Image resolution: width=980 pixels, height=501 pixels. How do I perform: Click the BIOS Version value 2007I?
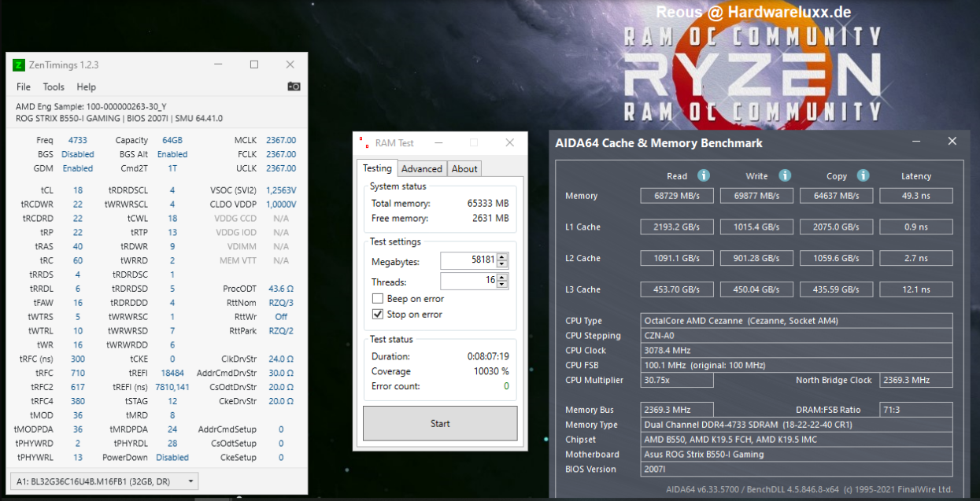(797, 470)
